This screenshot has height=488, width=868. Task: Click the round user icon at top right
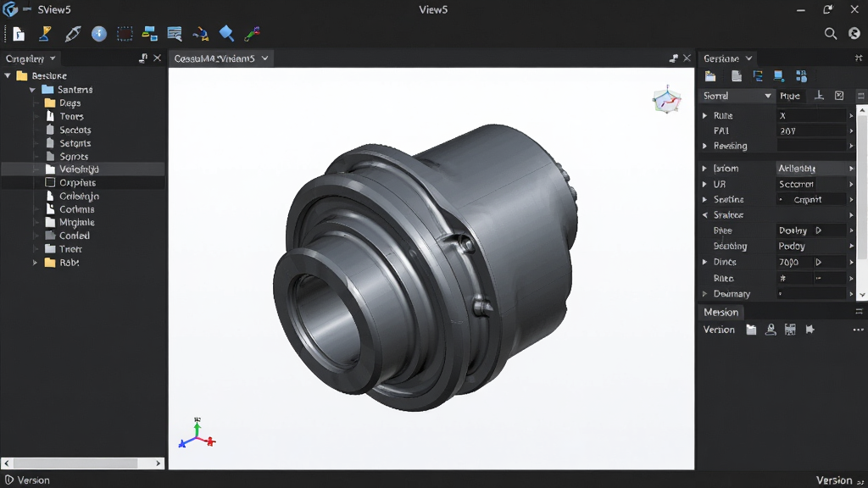tap(854, 34)
